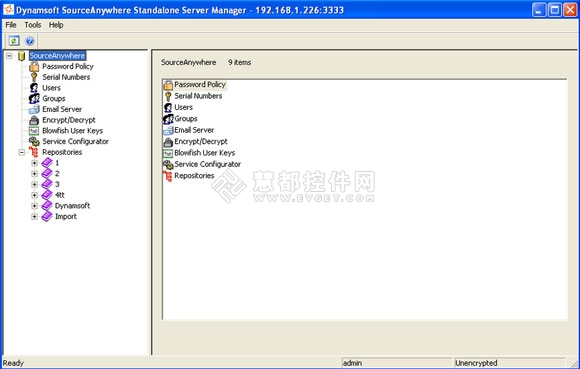Click the purple icon of repository 2
Viewport: 580px width, 369px height.
(47, 173)
